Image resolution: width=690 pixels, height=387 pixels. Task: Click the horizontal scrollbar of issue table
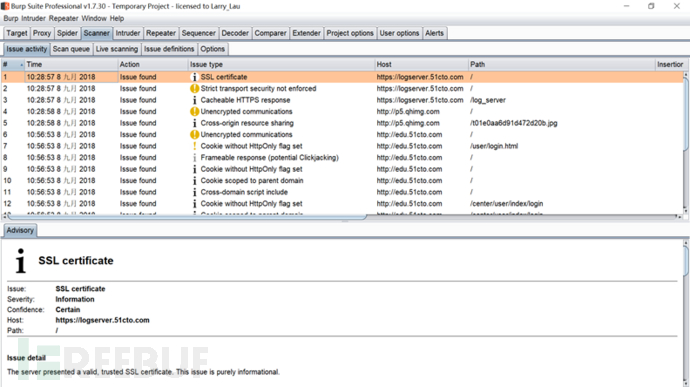pyautogui.click(x=186, y=217)
